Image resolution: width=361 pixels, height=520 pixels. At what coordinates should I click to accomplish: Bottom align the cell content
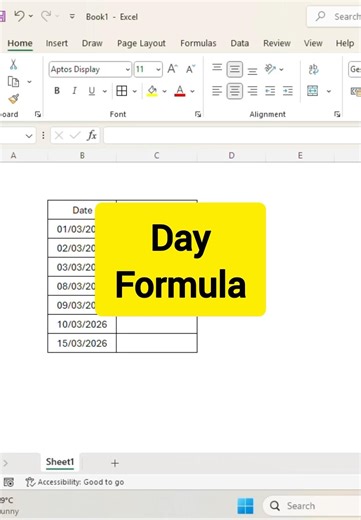(253, 71)
